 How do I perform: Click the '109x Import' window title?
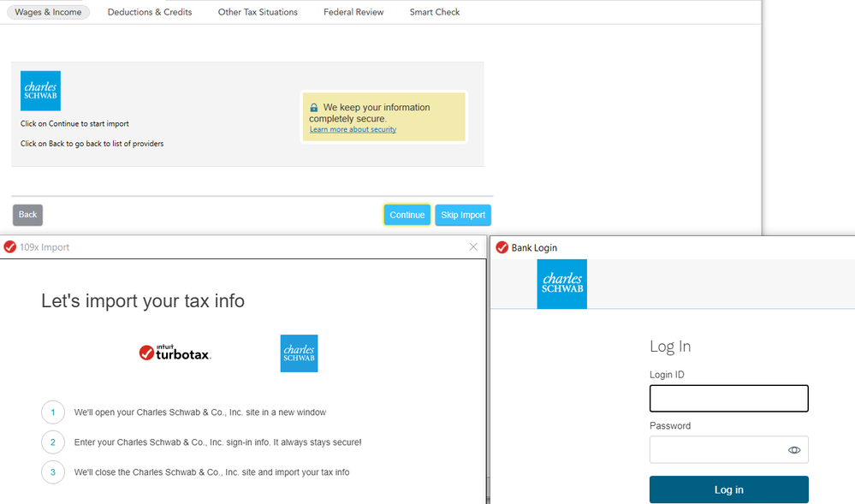coord(45,247)
